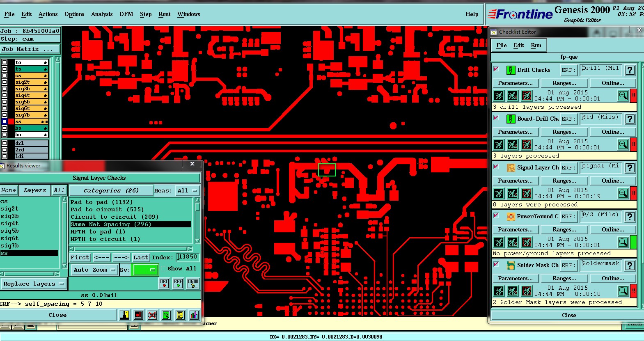Open the DFM menu
Viewport: 644px width, 341px height.
pos(126,14)
